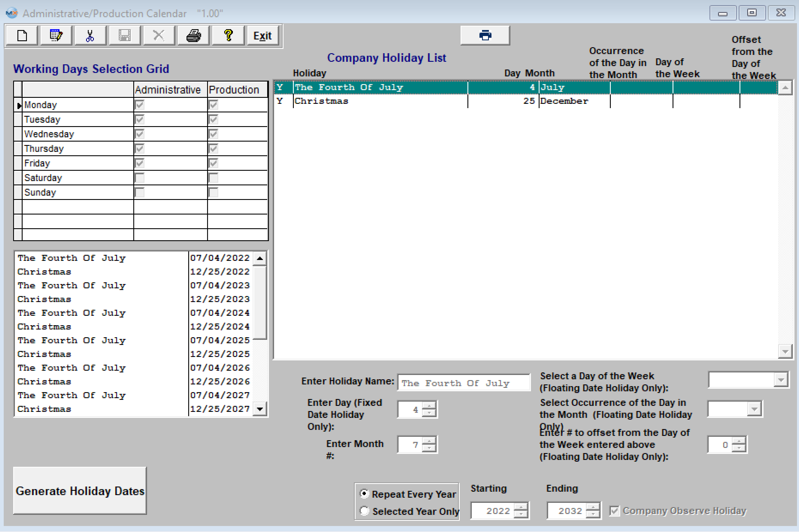
Task: Select the Selected Year Only radio button
Action: [364, 511]
